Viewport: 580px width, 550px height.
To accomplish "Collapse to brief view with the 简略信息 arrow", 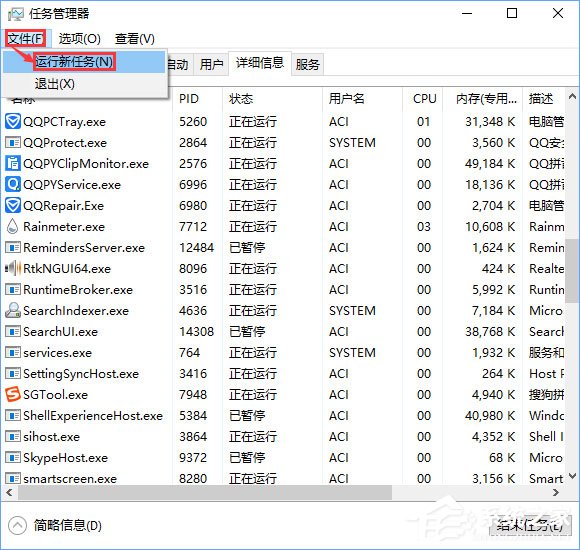I will pyautogui.click(x=17, y=526).
